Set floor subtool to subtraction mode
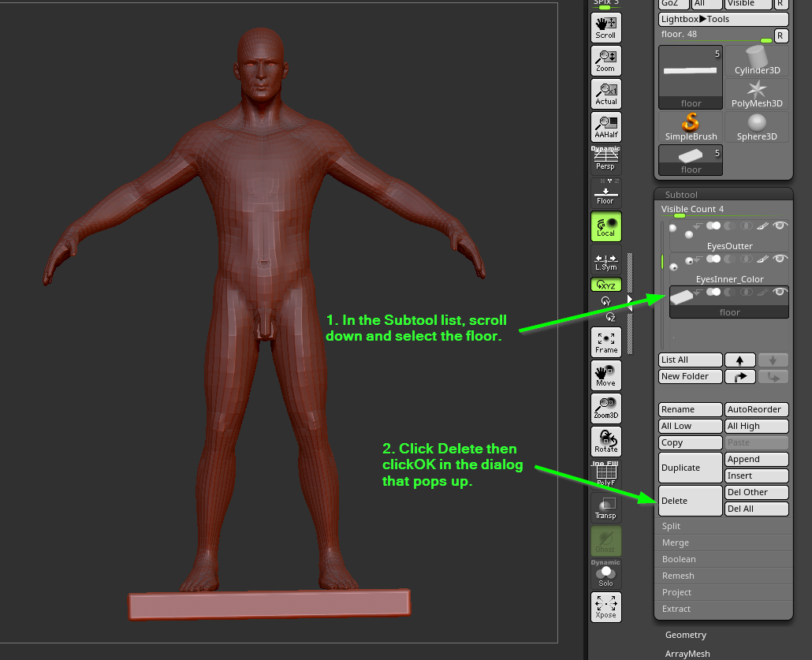This screenshot has width=812, height=660. pyautogui.click(x=730, y=292)
